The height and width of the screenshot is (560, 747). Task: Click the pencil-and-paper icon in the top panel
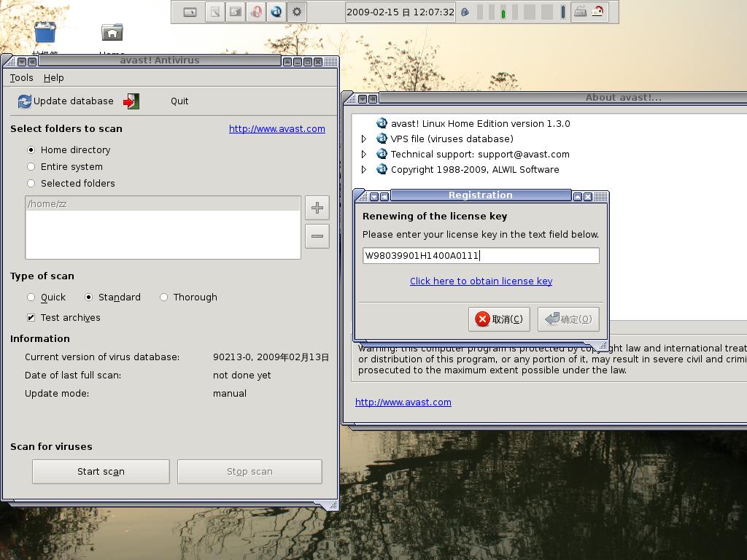tap(215, 12)
